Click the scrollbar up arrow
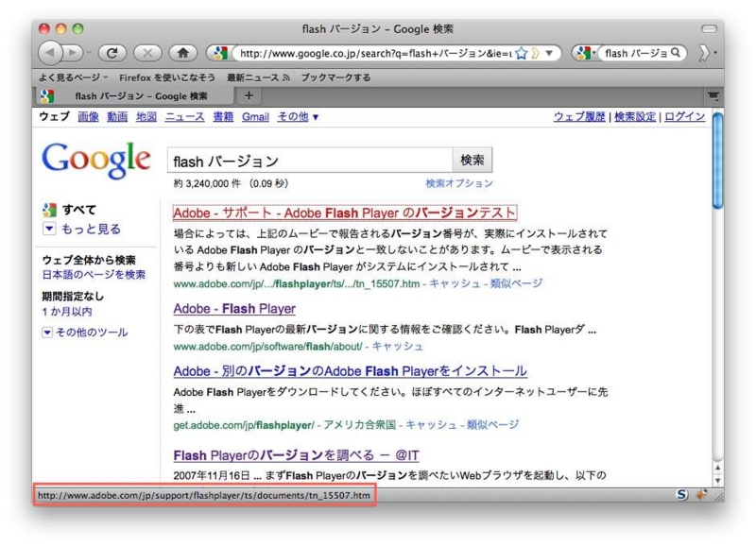Screen dimensions: 756x546 (717, 468)
